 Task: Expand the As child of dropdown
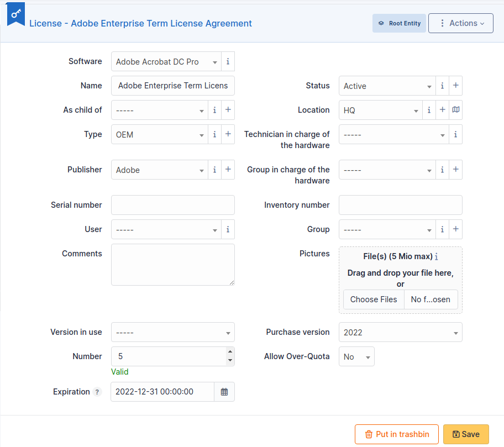tap(160, 110)
